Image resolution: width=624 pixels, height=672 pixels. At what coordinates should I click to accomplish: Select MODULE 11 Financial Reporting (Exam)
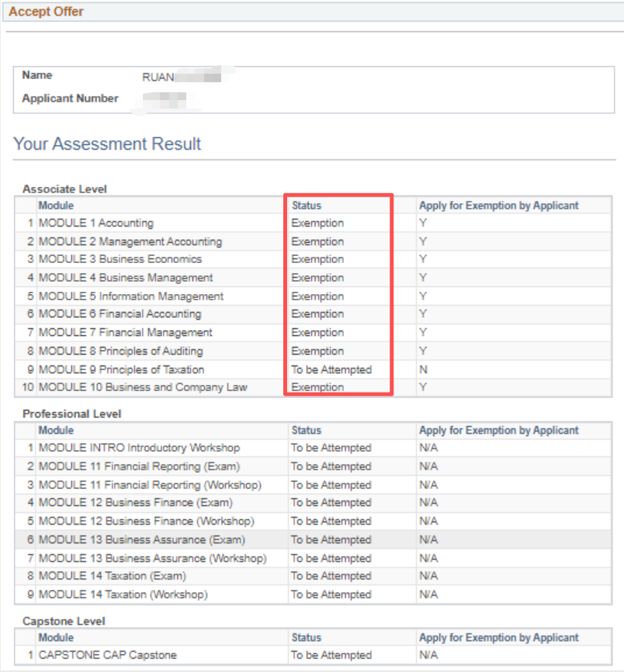click(x=139, y=466)
